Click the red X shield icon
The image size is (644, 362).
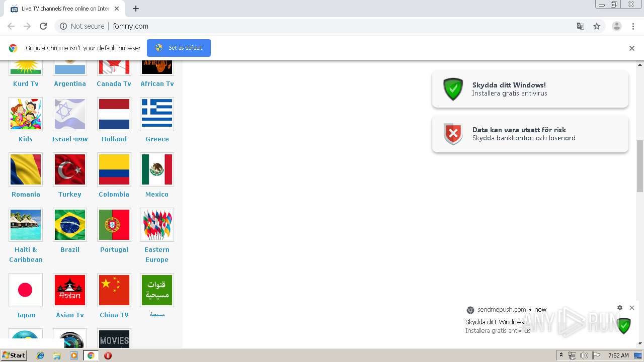point(453,134)
